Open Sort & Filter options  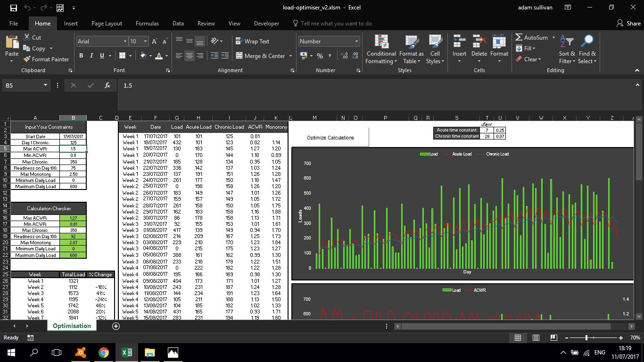pyautogui.click(x=567, y=50)
